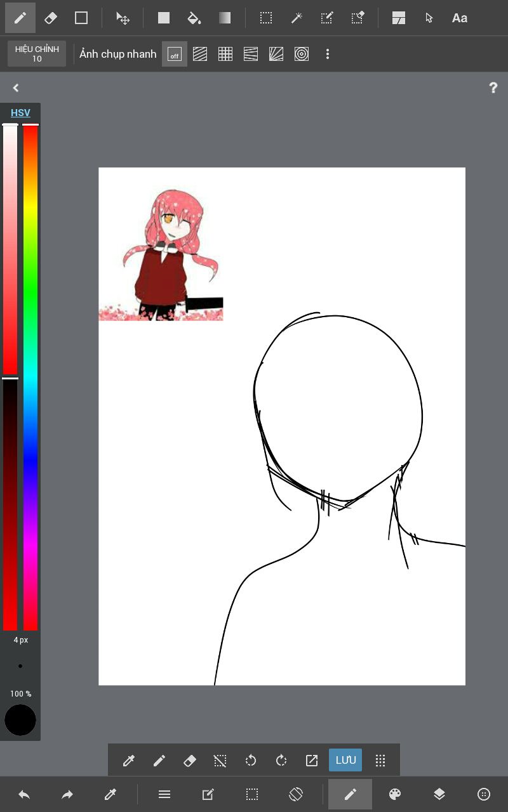
Task: Toggle the brush panel pencil button
Action: [350, 794]
